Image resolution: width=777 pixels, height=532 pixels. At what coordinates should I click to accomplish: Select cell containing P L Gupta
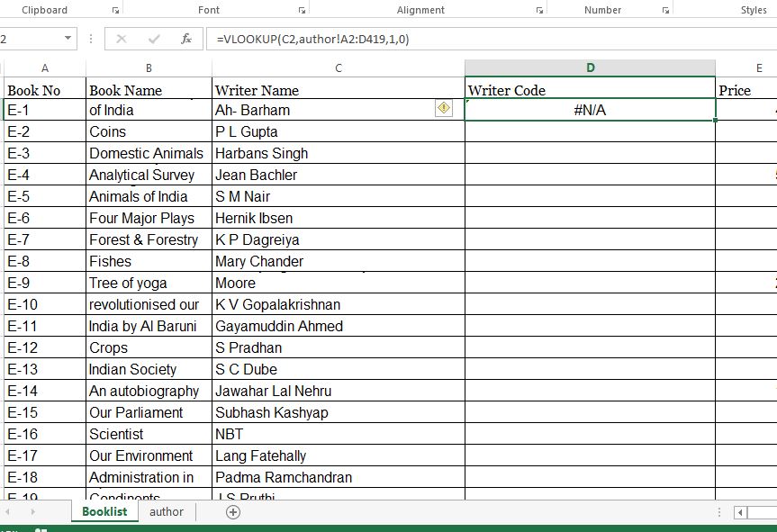click(x=339, y=131)
